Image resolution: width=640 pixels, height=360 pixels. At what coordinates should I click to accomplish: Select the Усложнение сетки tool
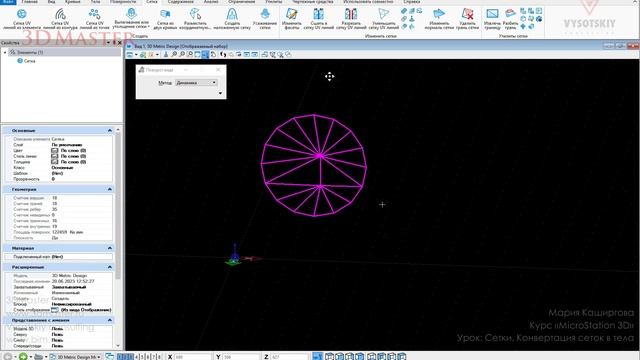coord(265,19)
